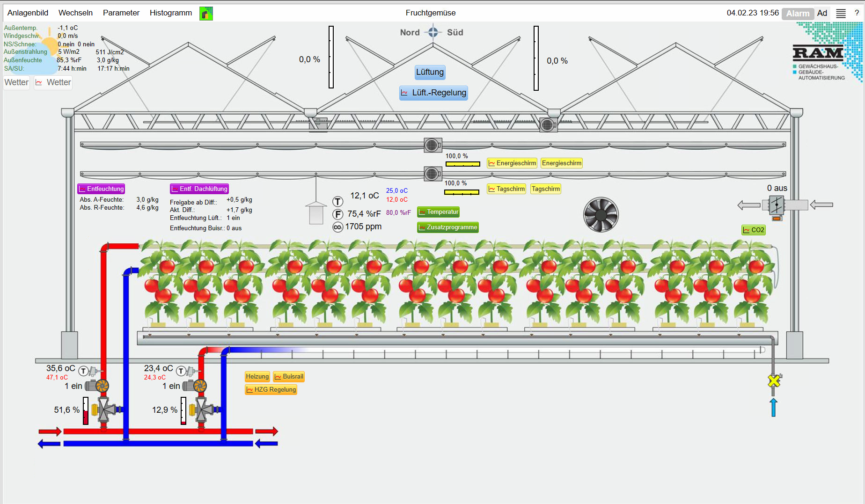Viewport: 865px width, 504px height.
Task: Open the Anlagenbild menu
Action: (x=28, y=13)
